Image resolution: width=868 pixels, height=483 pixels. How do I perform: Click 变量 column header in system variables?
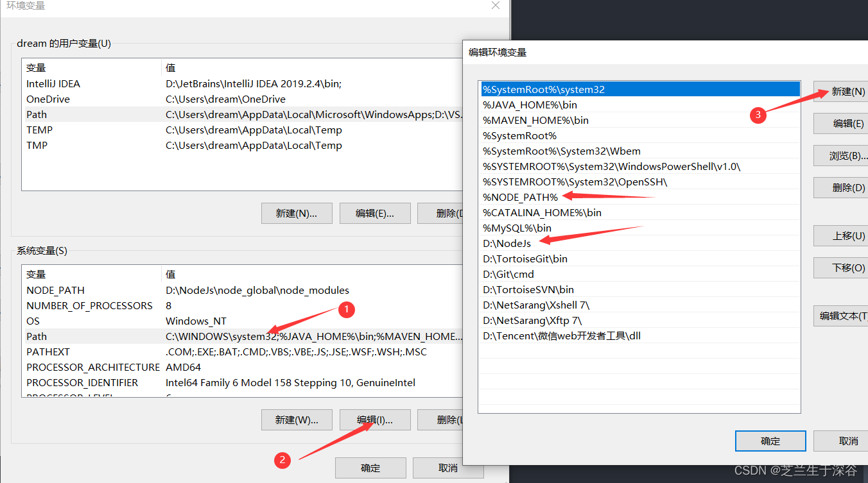click(91, 274)
